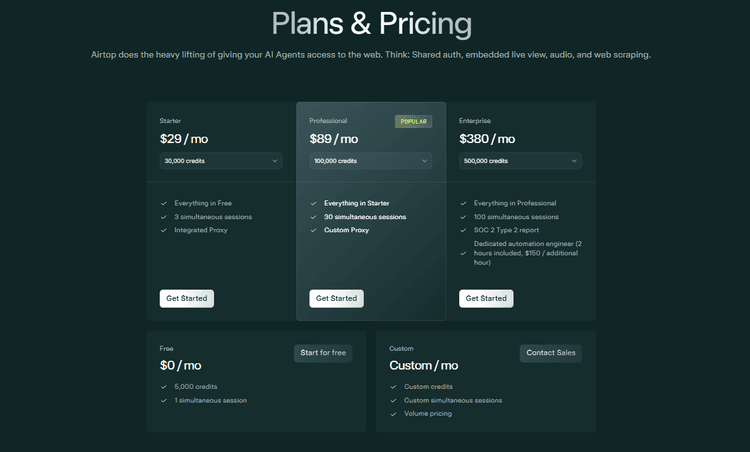The image size is (750, 452).
Task: Click checkmark beside Everything in Free
Action: [164, 203]
